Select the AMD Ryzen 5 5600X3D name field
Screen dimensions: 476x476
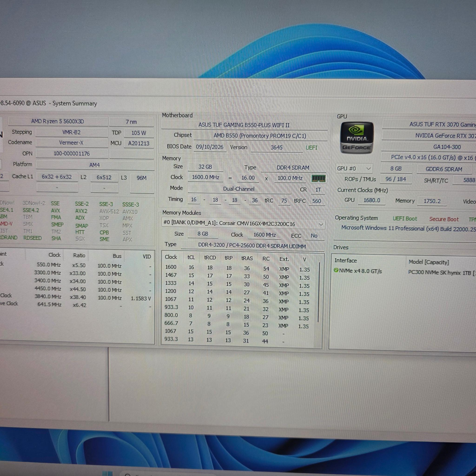(x=58, y=122)
